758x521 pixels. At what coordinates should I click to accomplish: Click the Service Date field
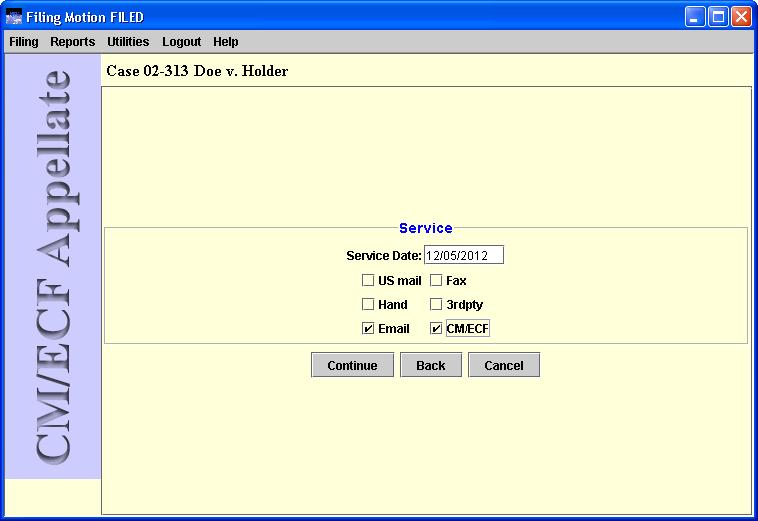pyautogui.click(x=464, y=255)
